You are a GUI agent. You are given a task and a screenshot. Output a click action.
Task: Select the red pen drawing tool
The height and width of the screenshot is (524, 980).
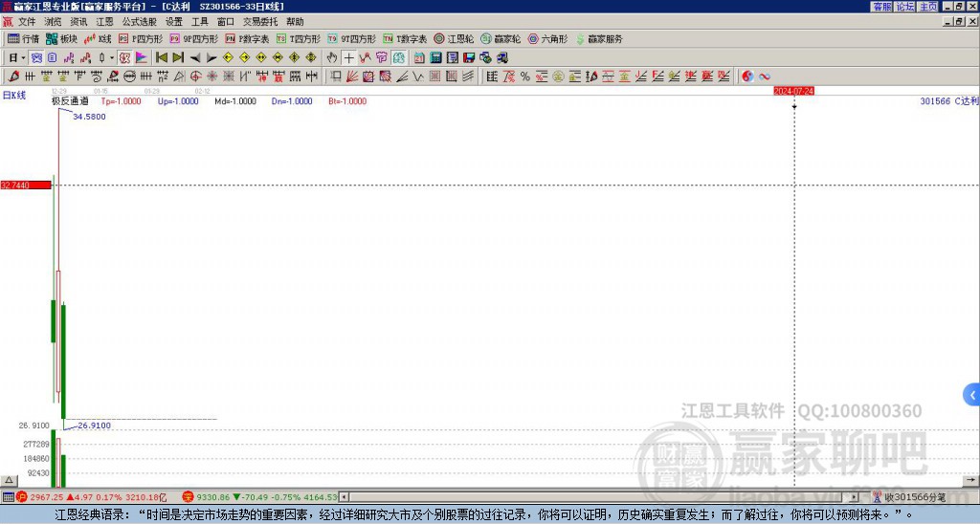click(x=13, y=76)
